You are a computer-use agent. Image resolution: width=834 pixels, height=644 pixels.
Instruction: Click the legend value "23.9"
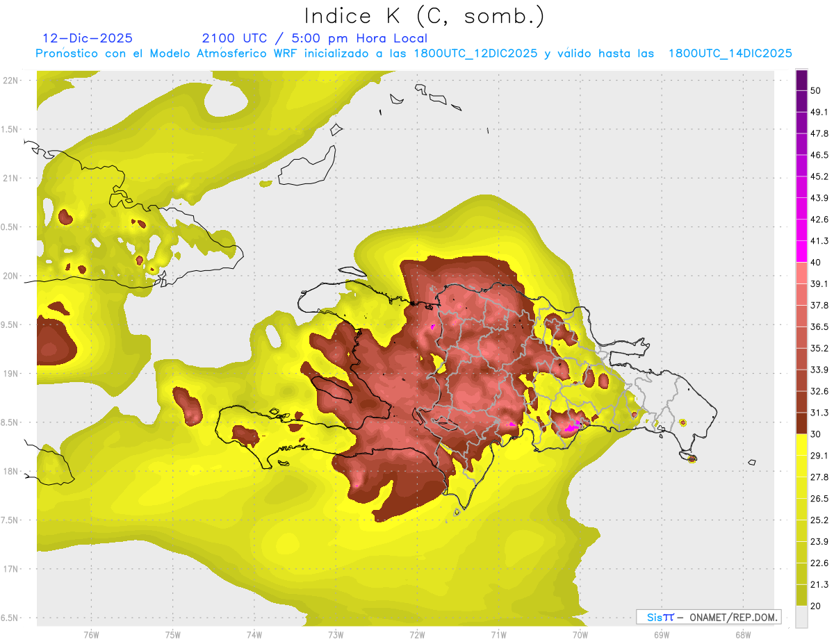point(819,541)
